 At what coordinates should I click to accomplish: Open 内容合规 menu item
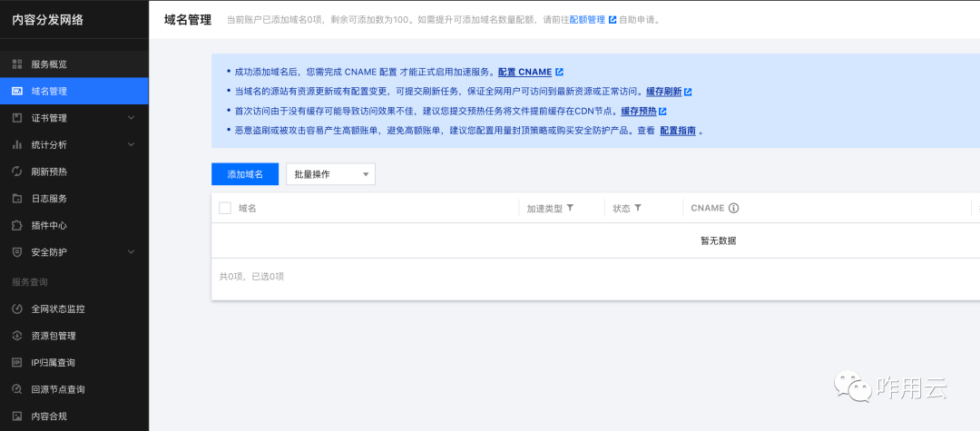74,416
